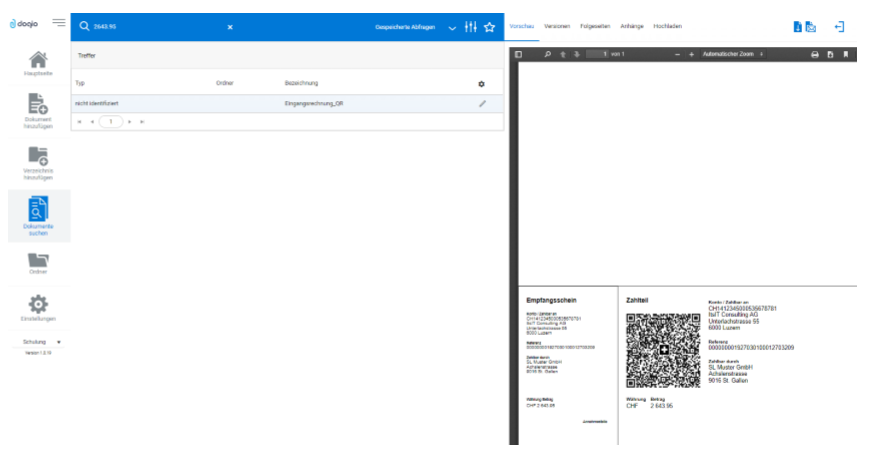The height and width of the screenshot is (464, 872).
Task: Open Einstellungen gear in the sidebar
Action: (x=38, y=304)
